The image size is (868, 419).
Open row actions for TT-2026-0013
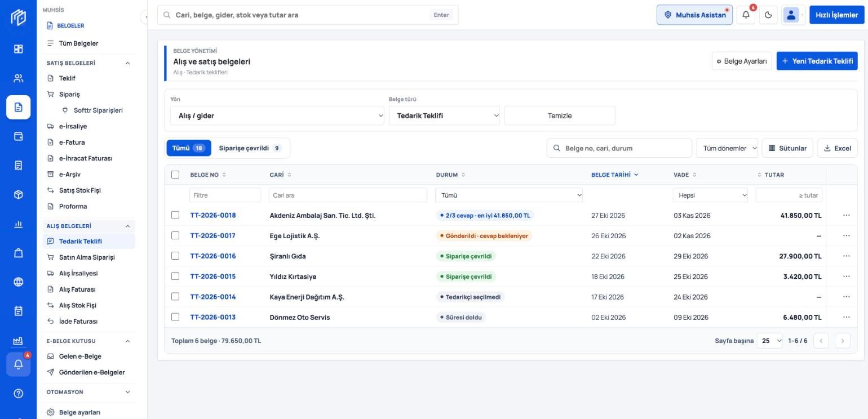(x=846, y=317)
